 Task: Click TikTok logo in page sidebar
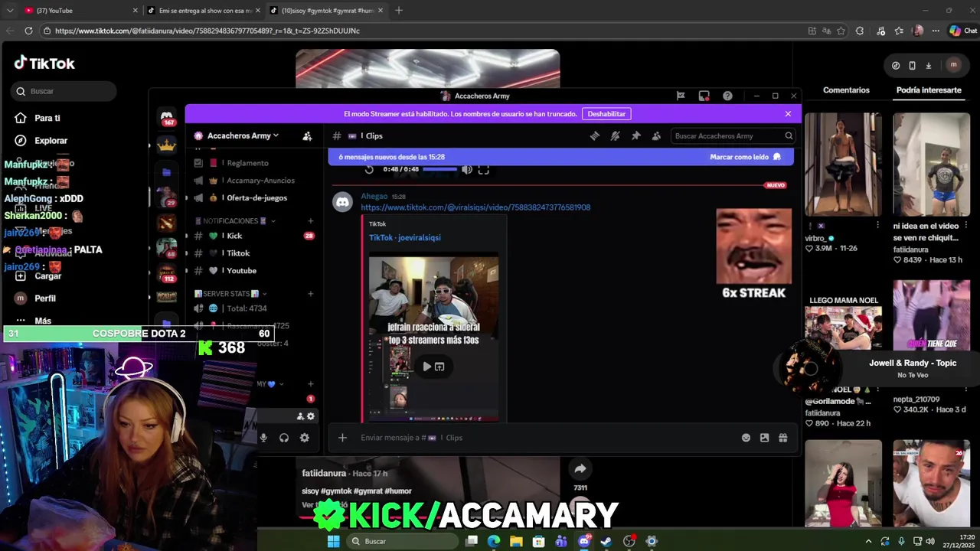coord(44,64)
